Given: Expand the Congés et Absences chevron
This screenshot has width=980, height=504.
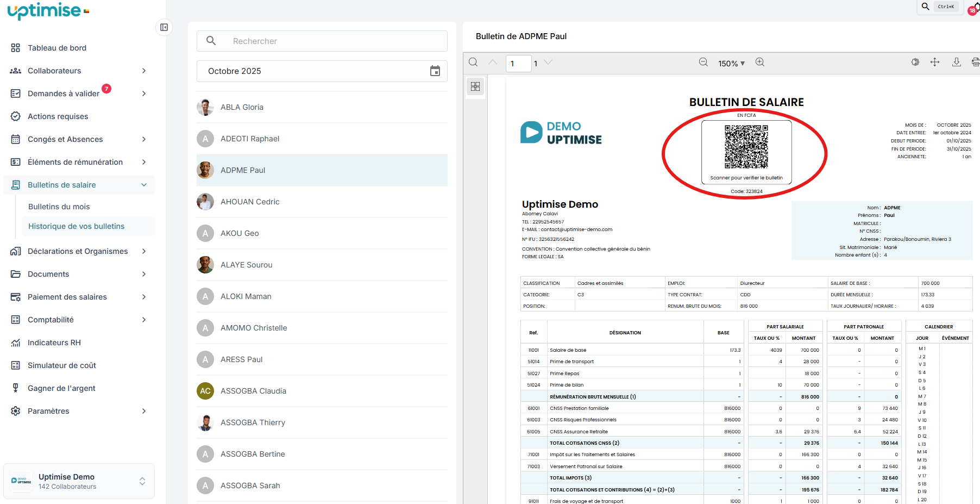Looking at the screenshot, I should [x=144, y=139].
